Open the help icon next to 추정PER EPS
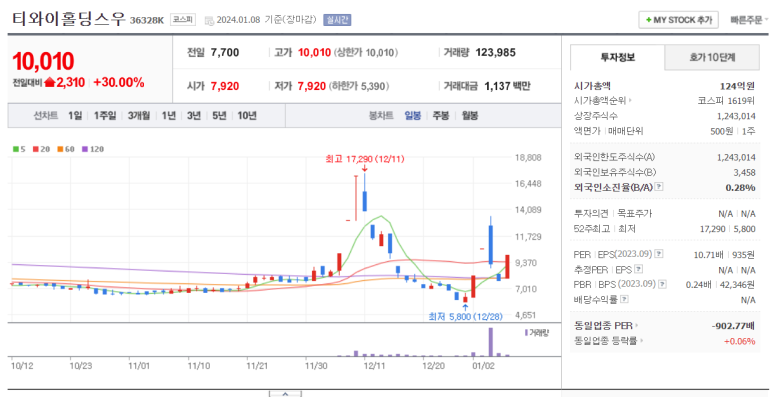This screenshot has width=773, height=397. 639,269
